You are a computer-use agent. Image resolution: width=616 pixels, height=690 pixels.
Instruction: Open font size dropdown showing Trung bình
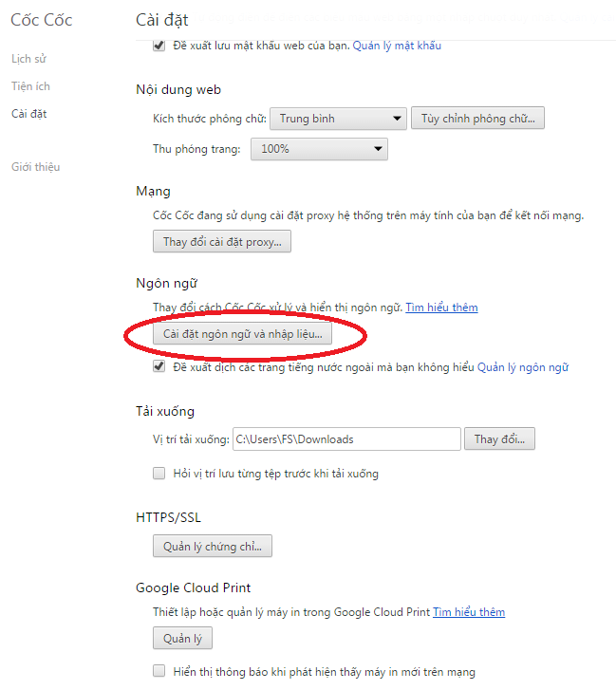tap(338, 119)
